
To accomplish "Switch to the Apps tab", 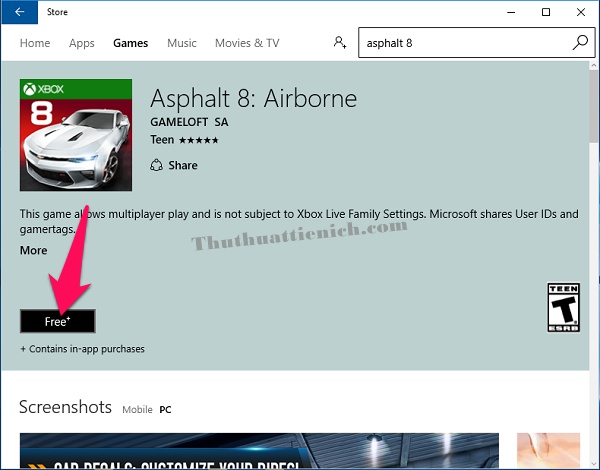I will click(82, 43).
